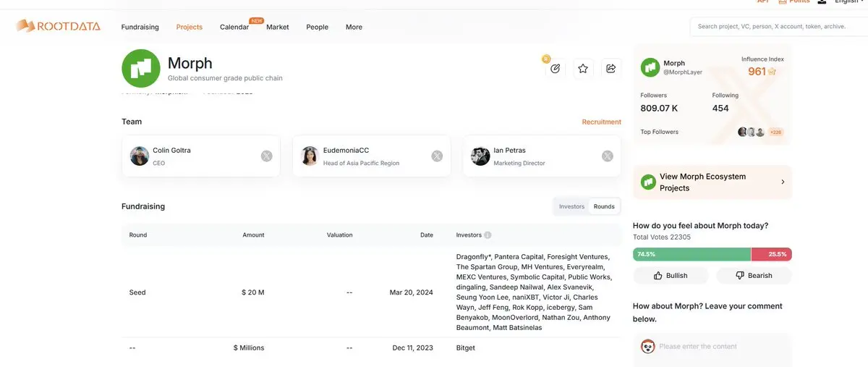
Task: Click the Amount column header
Action: pyautogui.click(x=253, y=235)
